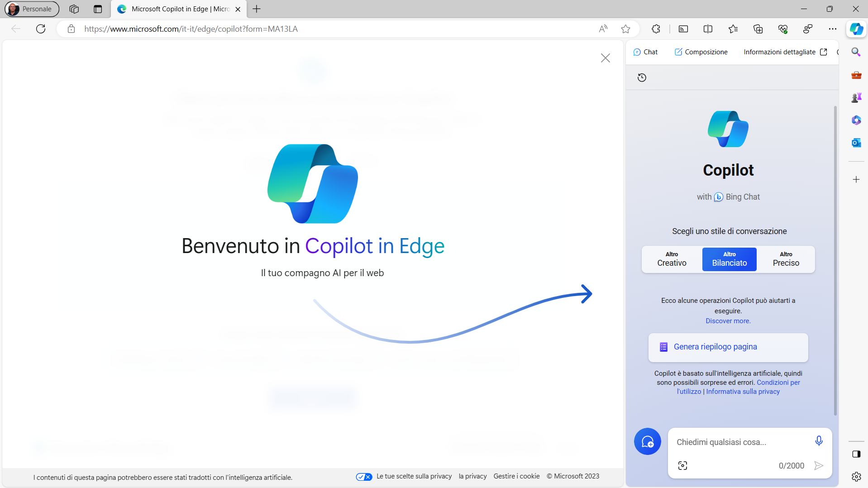Send the message arrow icon
Viewport: 868px width, 488px height.
[x=819, y=466]
